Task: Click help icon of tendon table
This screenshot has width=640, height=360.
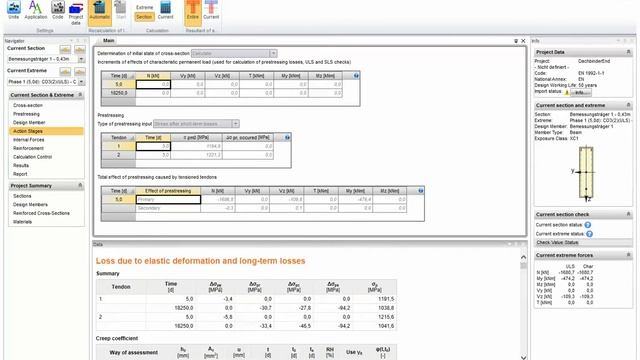Action: [x=287, y=138]
